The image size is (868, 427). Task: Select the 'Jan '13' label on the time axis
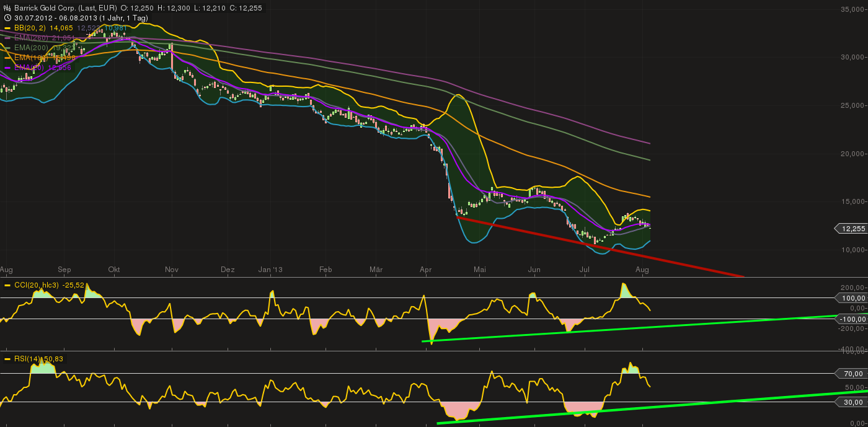[x=272, y=270]
